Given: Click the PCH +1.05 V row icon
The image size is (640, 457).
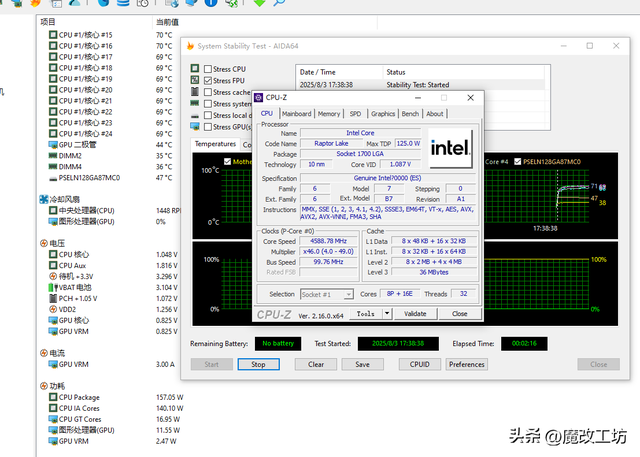Looking at the screenshot, I should (x=53, y=298).
